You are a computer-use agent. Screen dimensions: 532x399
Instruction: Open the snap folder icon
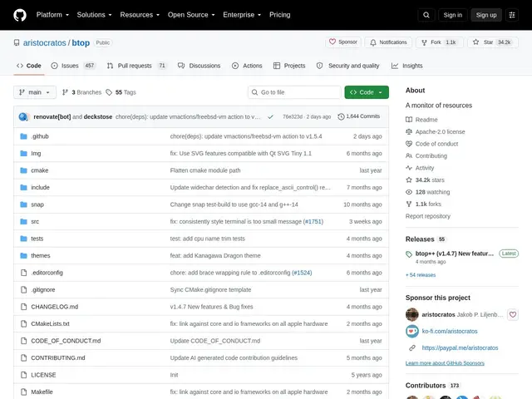23,204
